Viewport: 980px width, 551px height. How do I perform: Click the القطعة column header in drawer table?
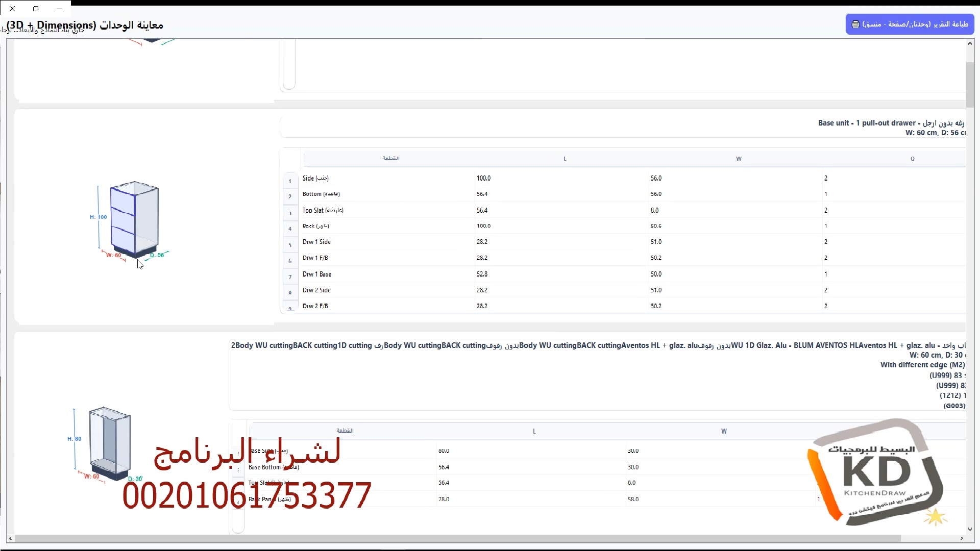(390, 159)
